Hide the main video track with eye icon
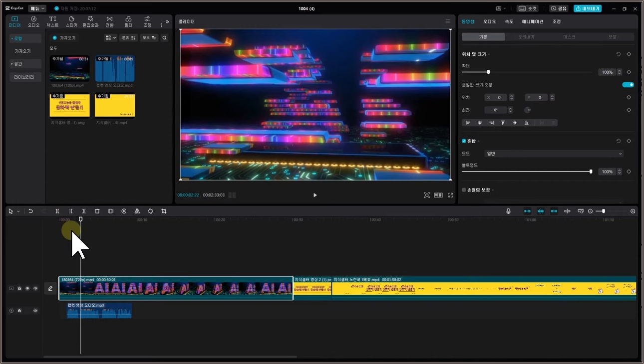The image size is (644, 364). (x=27, y=289)
